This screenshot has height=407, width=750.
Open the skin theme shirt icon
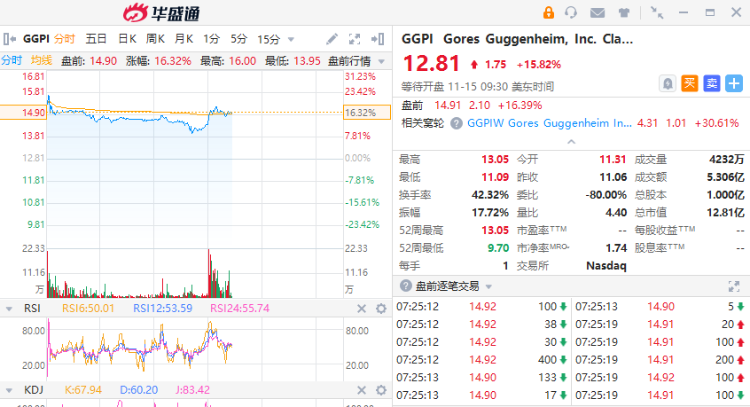(624, 13)
